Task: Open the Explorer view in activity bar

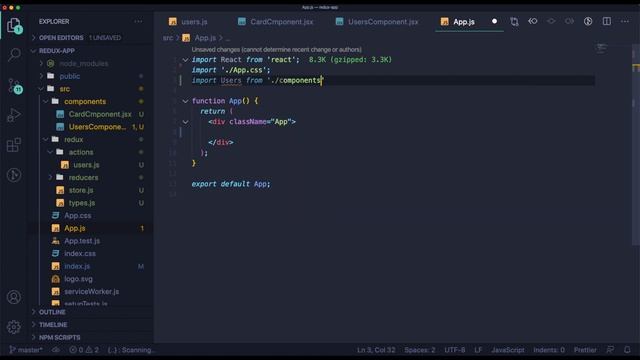Action: click(14, 26)
